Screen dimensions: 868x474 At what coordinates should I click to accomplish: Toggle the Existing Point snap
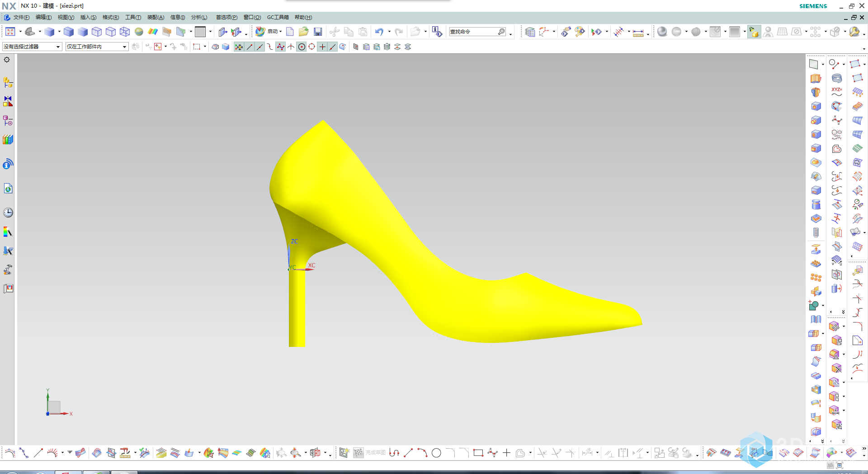click(x=322, y=47)
